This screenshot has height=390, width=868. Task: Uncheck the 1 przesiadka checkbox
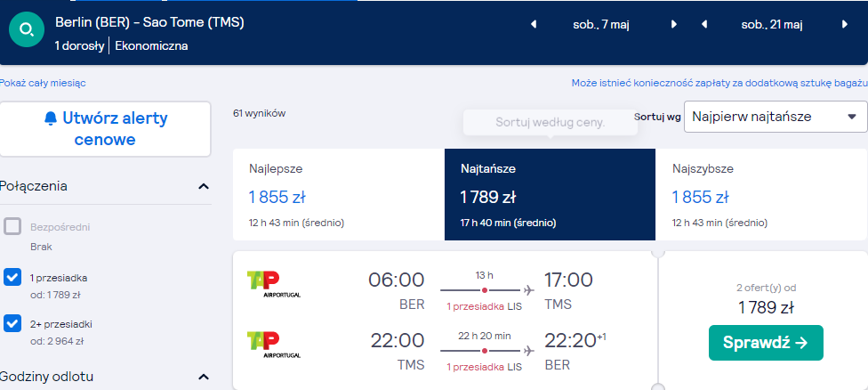[x=12, y=278]
